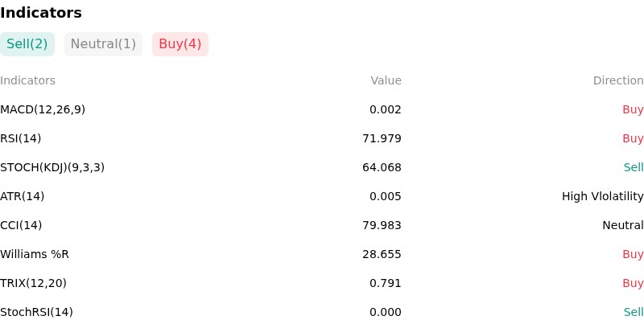This screenshot has width=644, height=320.
Task: Select the StochRSI(14) indicator name
Action: click(36, 312)
